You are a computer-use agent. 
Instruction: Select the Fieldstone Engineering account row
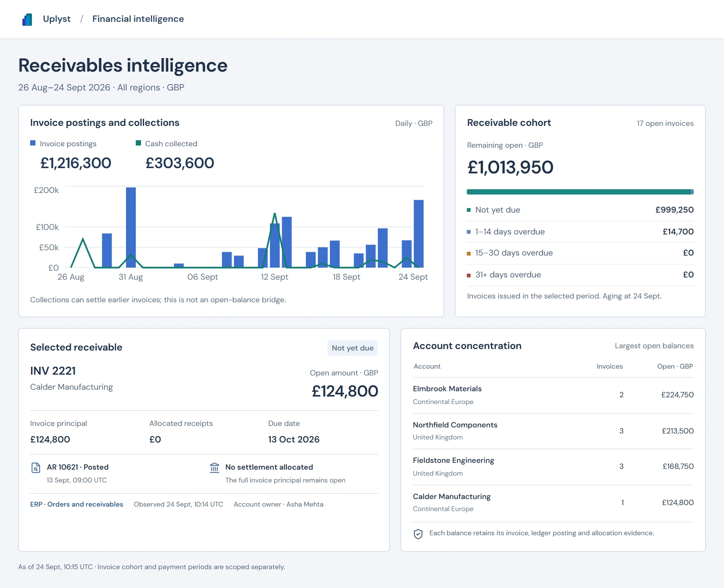(x=553, y=467)
